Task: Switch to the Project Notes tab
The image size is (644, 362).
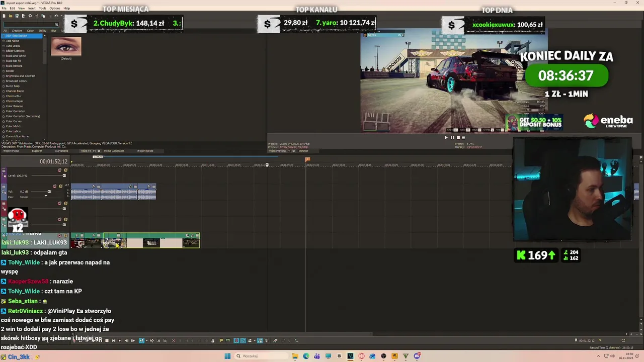Action: [145, 151]
